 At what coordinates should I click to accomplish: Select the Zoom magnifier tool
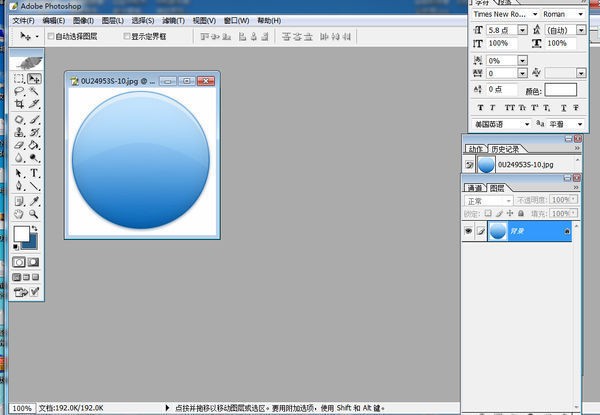(34, 214)
